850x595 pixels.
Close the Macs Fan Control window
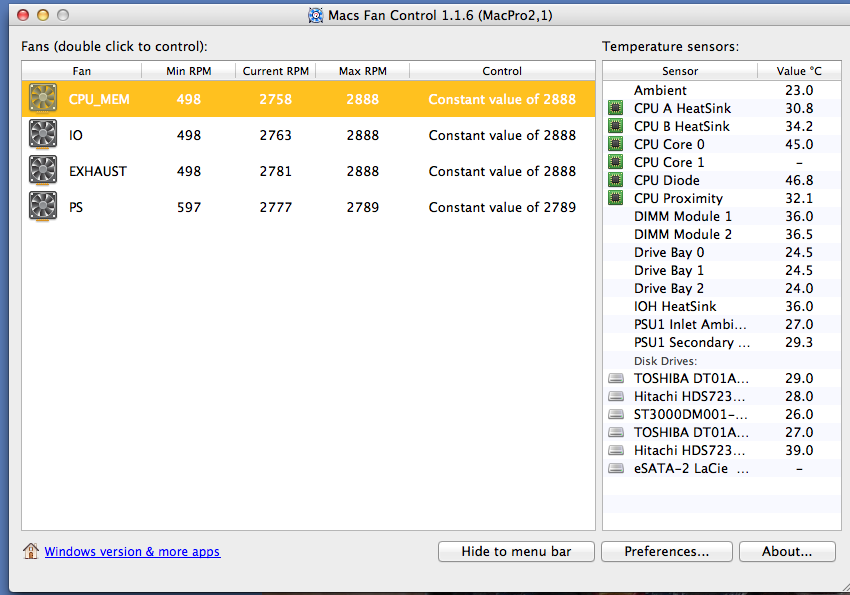click(23, 15)
